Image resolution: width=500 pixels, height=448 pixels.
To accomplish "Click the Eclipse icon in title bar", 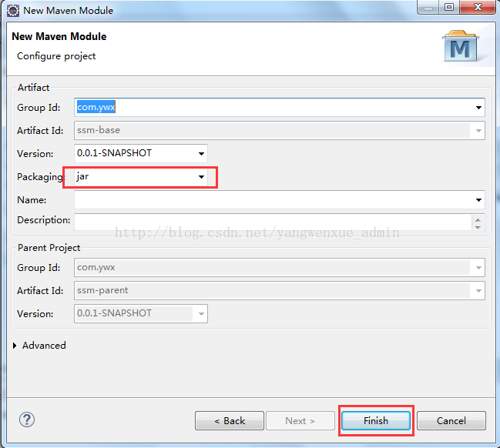I will (x=13, y=11).
